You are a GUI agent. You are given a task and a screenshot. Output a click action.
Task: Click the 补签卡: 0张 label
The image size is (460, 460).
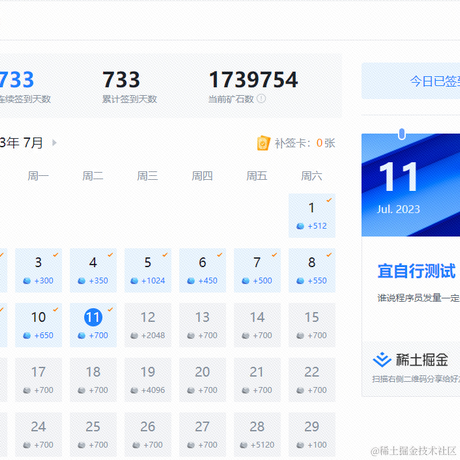point(305,143)
